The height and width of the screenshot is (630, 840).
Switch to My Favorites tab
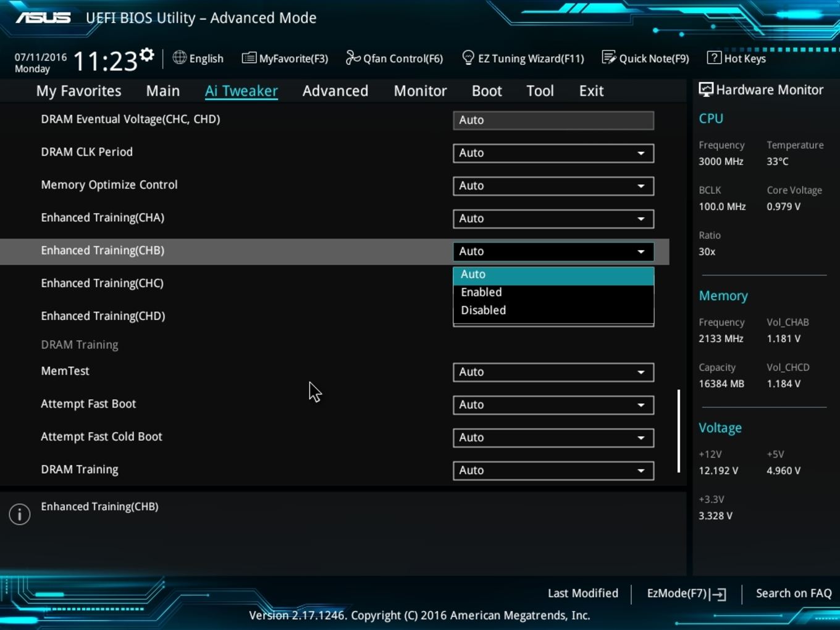(x=78, y=91)
